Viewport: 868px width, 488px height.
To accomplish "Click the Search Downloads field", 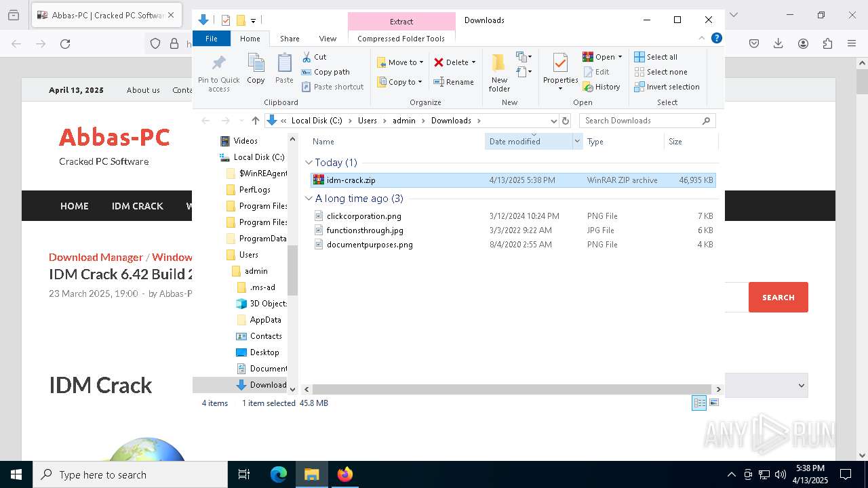I will point(648,121).
